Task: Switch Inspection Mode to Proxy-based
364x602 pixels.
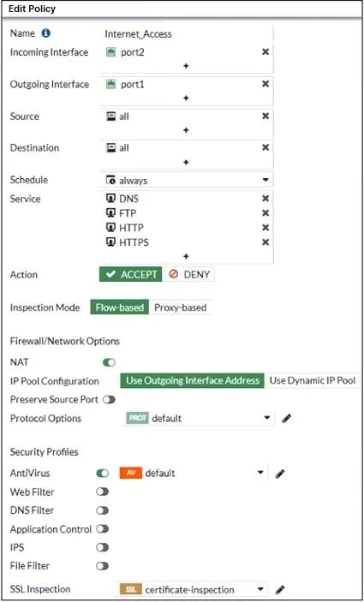Action: click(x=181, y=307)
